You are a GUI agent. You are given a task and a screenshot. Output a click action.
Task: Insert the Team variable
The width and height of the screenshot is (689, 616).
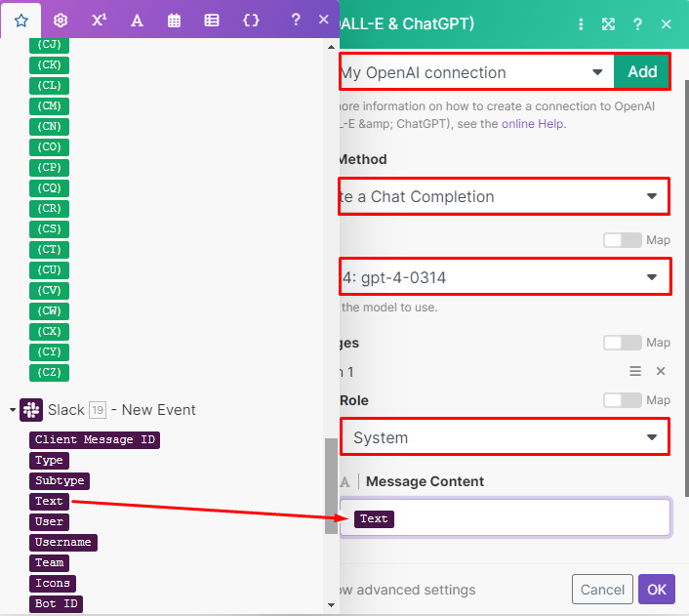(49, 563)
